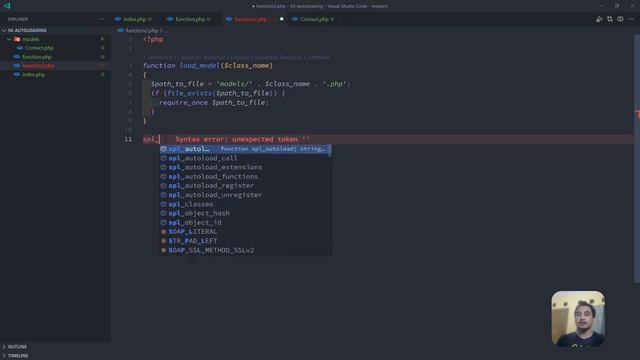Click the function2.php breadcrumb above the editor
This screenshot has width=640, height=360.
pyautogui.click(x=141, y=31)
